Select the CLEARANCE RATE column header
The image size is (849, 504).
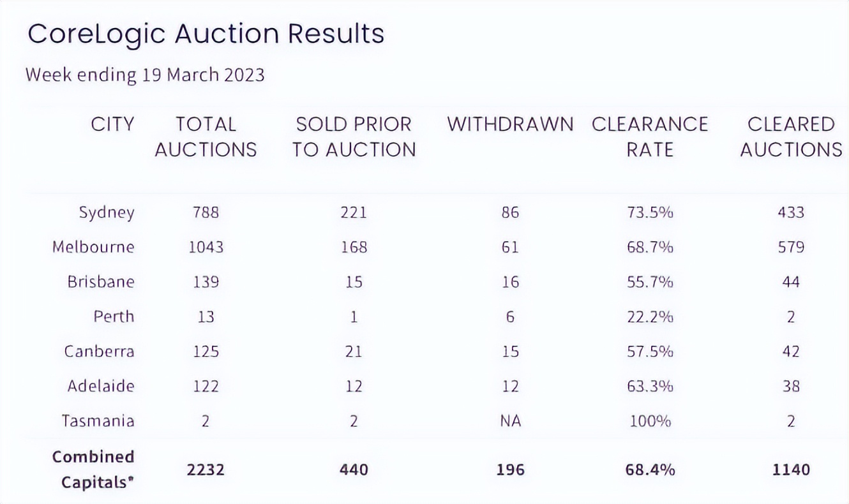tap(650, 137)
